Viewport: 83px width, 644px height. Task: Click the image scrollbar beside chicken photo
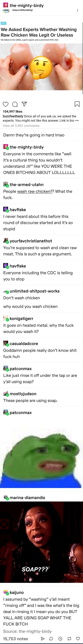pos(82,59)
